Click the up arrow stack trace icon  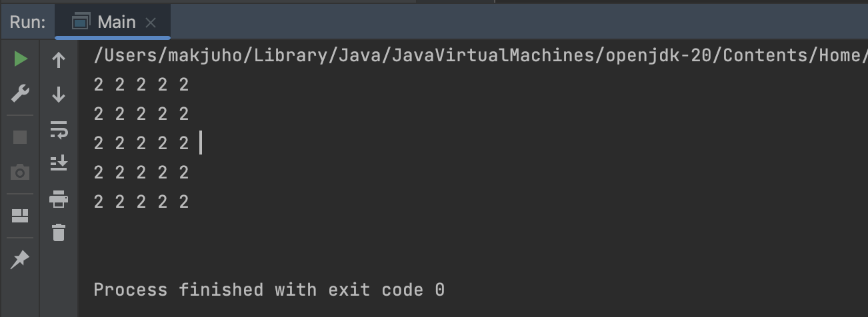click(x=59, y=60)
